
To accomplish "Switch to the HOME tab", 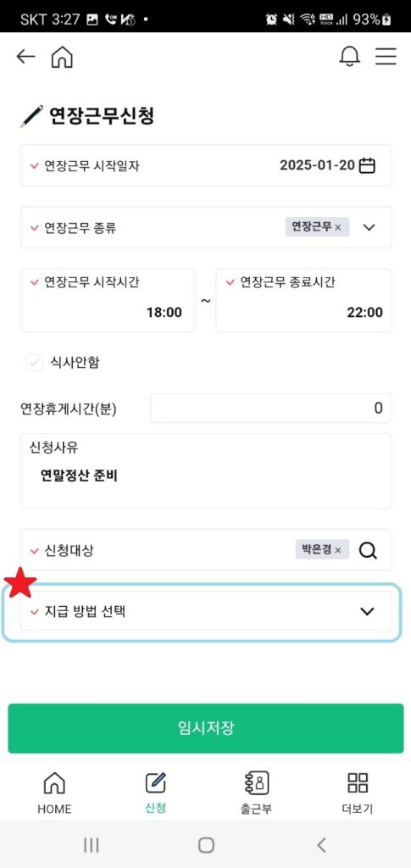I will coord(54,793).
